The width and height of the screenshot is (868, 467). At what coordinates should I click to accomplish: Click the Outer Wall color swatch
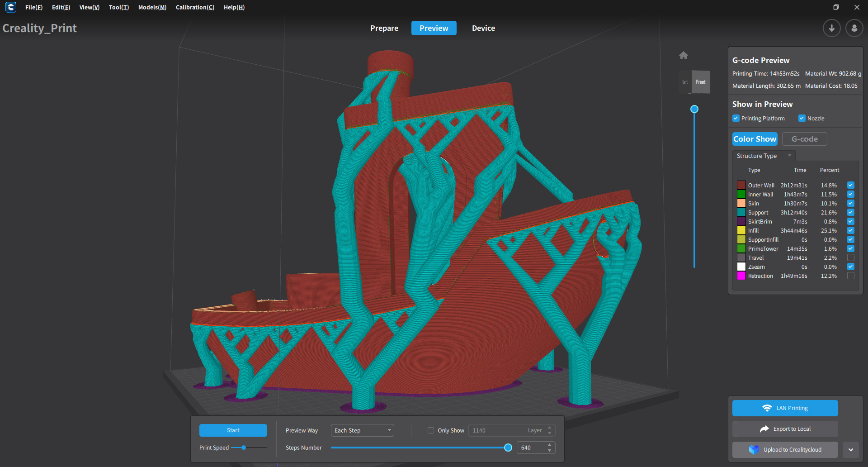tap(741, 185)
